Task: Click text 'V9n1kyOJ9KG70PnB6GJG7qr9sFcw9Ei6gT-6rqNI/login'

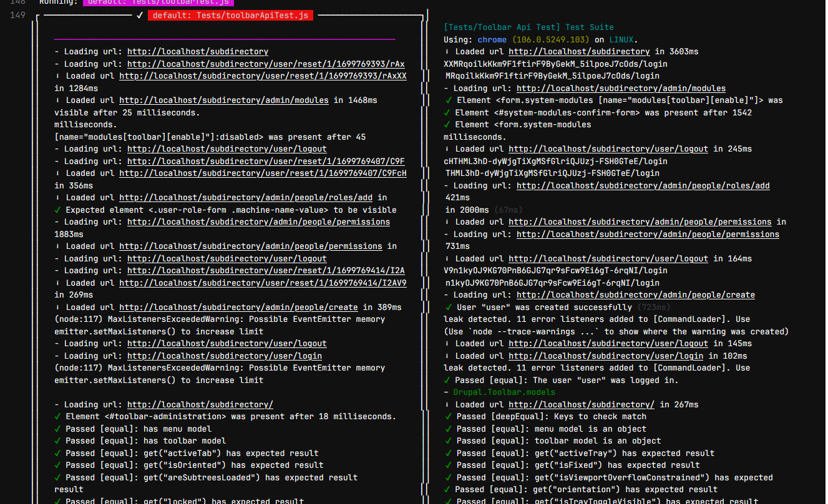Action: [555, 271]
